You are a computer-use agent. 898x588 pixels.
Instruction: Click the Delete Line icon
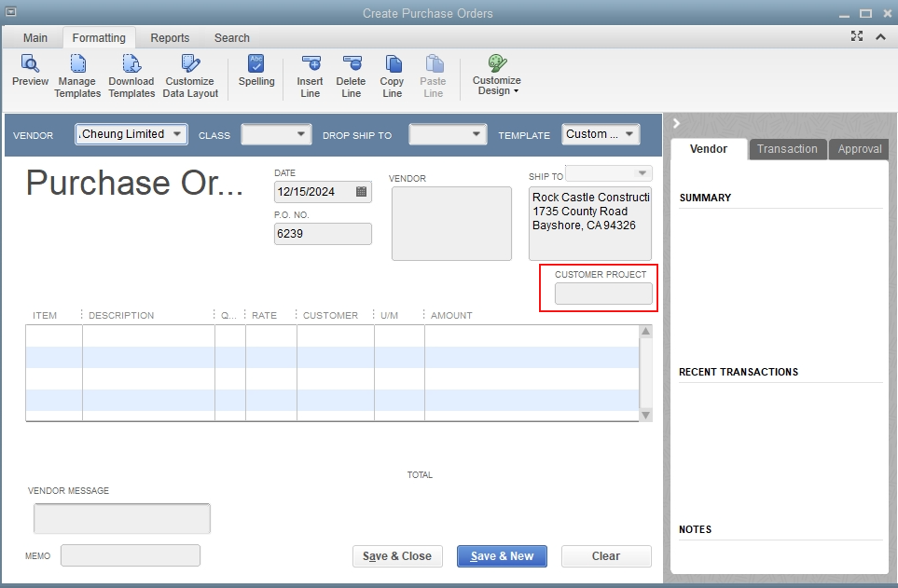351,75
